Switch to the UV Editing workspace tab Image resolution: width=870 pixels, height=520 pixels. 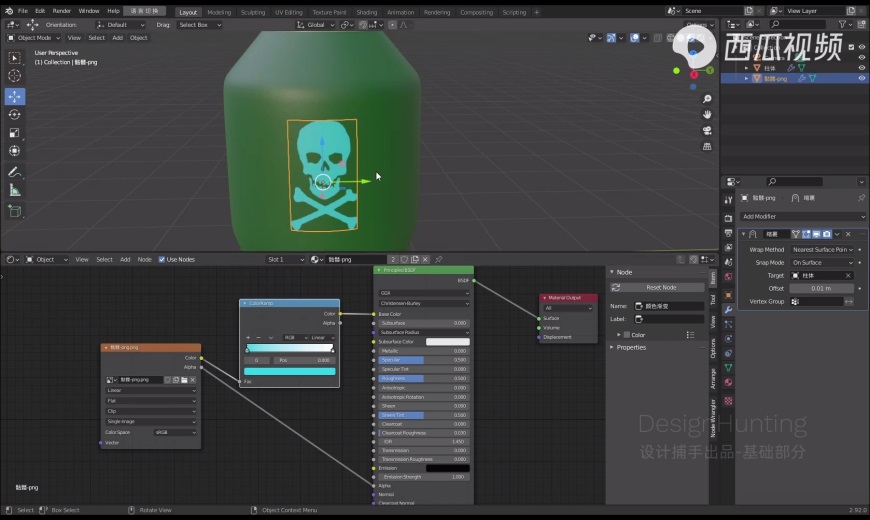coord(289,12)
